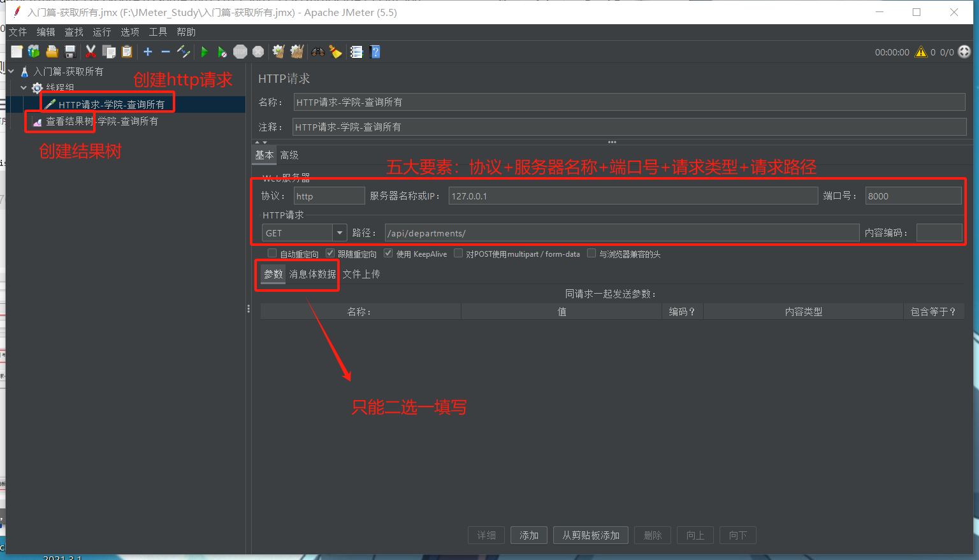Cut with the scissors icon
This screenshot has width=979, height=560.
pyautogui.click(x=91, y=52)
